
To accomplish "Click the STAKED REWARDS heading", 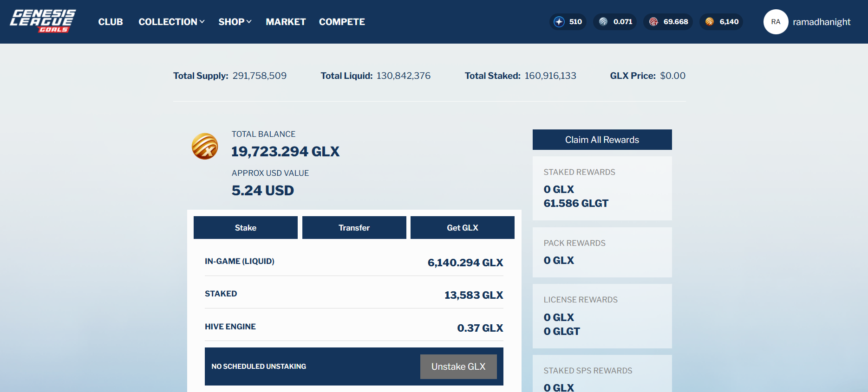I will (x=579, y=172).
